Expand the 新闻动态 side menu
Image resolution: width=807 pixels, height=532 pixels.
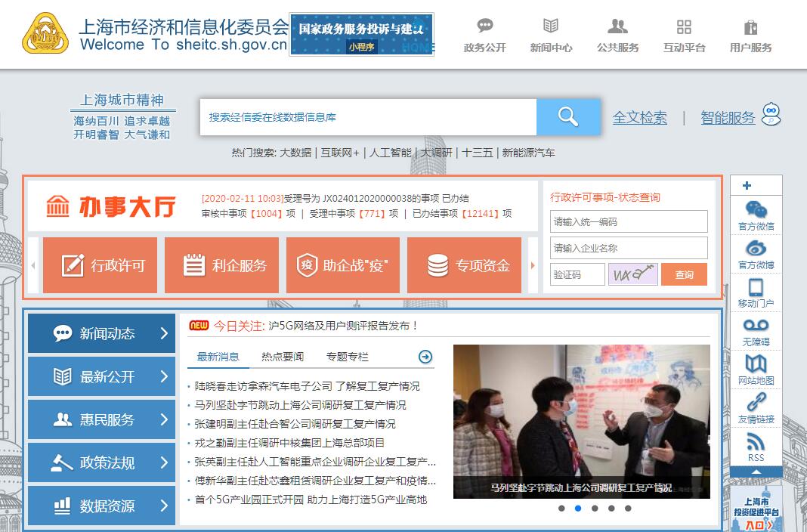tap(101, 333)
